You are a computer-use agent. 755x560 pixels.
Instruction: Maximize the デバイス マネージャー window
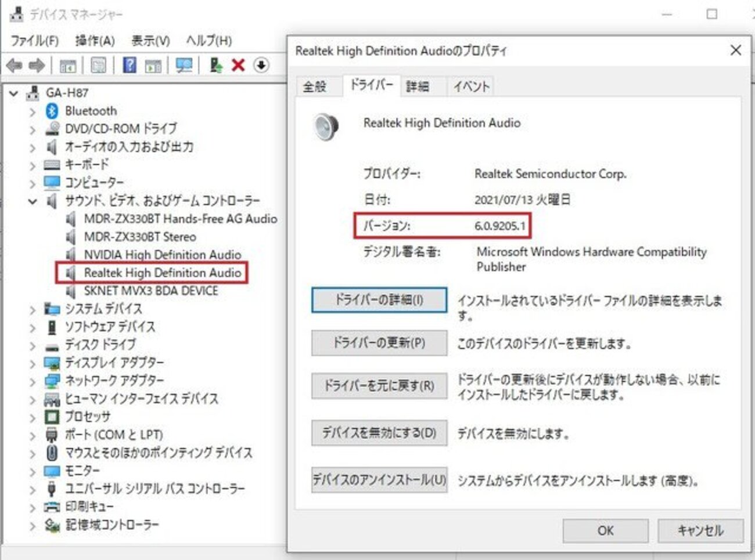point(711,14)
